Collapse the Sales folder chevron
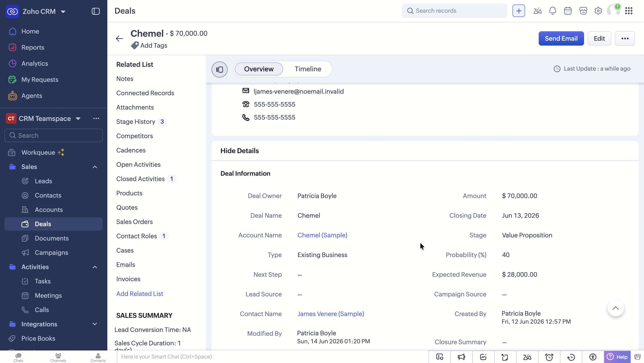The width and height of the screenshot is (644, 363). pyautogui.click(x=95, y=167)
